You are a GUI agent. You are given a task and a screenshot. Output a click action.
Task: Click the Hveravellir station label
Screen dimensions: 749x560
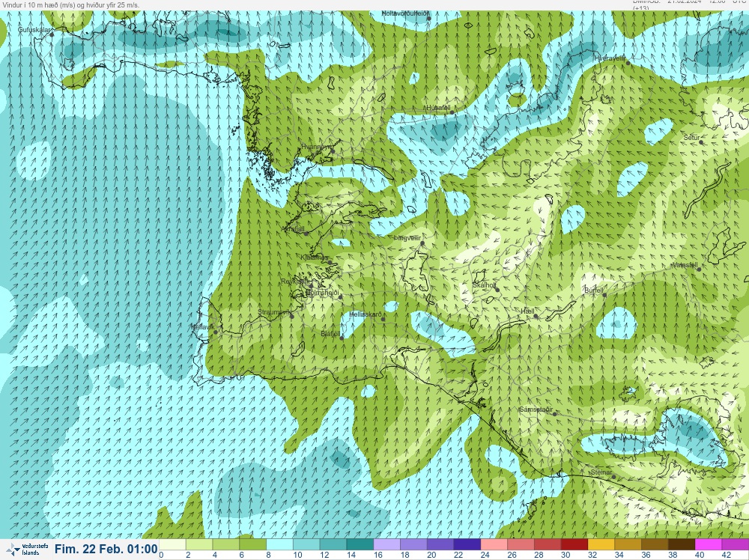(x=610, y=58)
